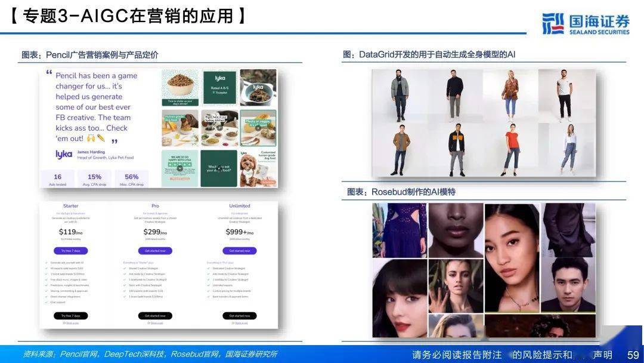Viewport: 644px width, 363px height.
Task: Select the DataGrid man in black sweater
Action: click(x=454, y=96)
